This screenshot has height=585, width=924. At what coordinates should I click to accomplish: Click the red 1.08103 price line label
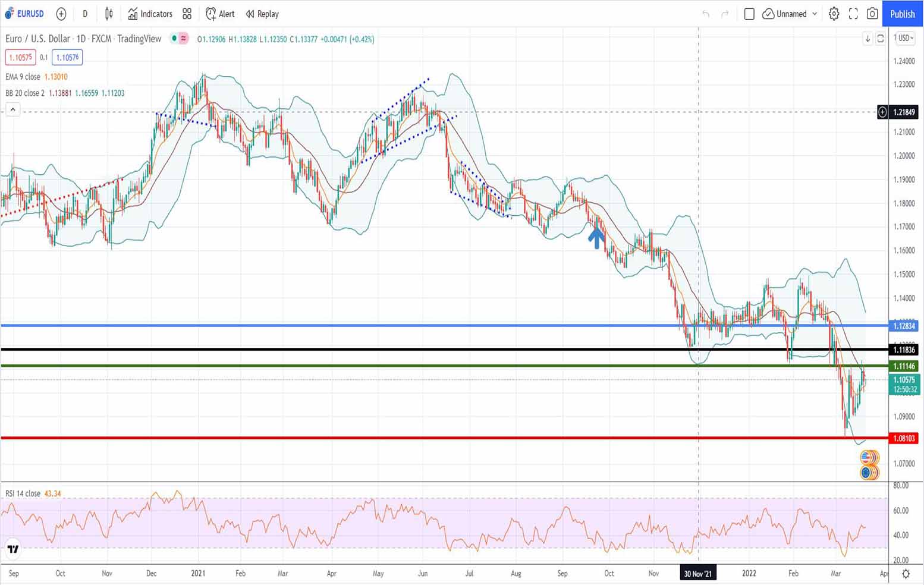pos(904,438)
